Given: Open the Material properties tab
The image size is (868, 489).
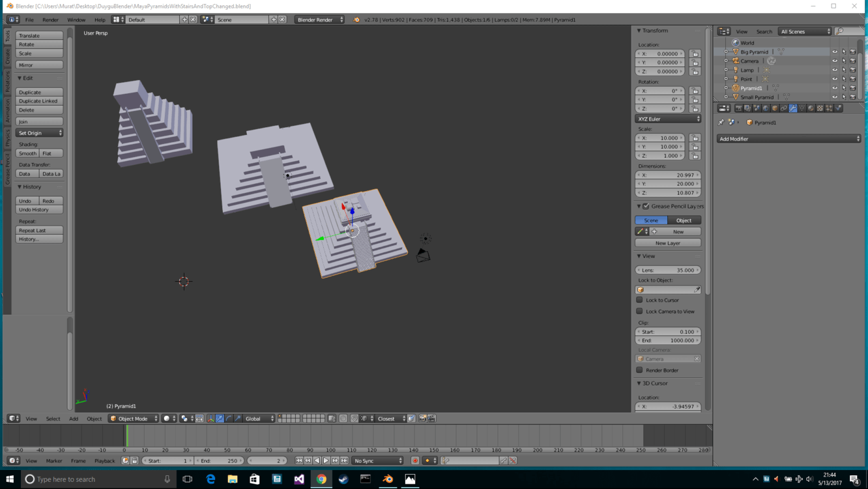Looking at the screenshot, I should coord(811,108).
